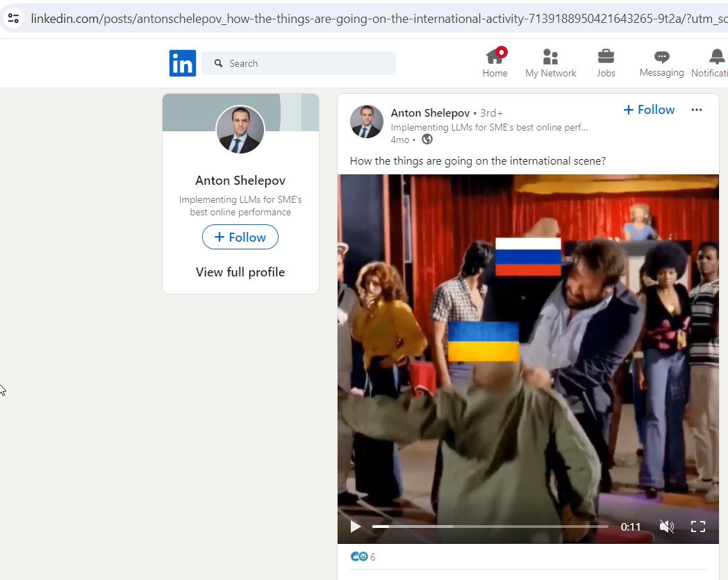Open the LinkedIn logo home link
728x580 pixels.
[183, 63]
